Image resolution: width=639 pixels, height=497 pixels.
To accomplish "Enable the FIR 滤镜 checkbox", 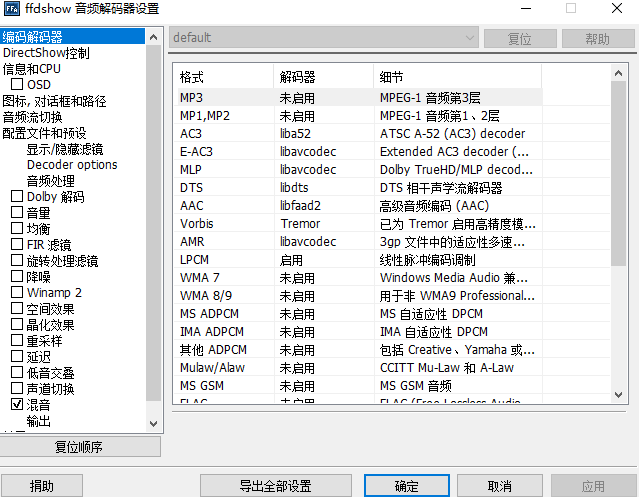I will pos(17,244).
